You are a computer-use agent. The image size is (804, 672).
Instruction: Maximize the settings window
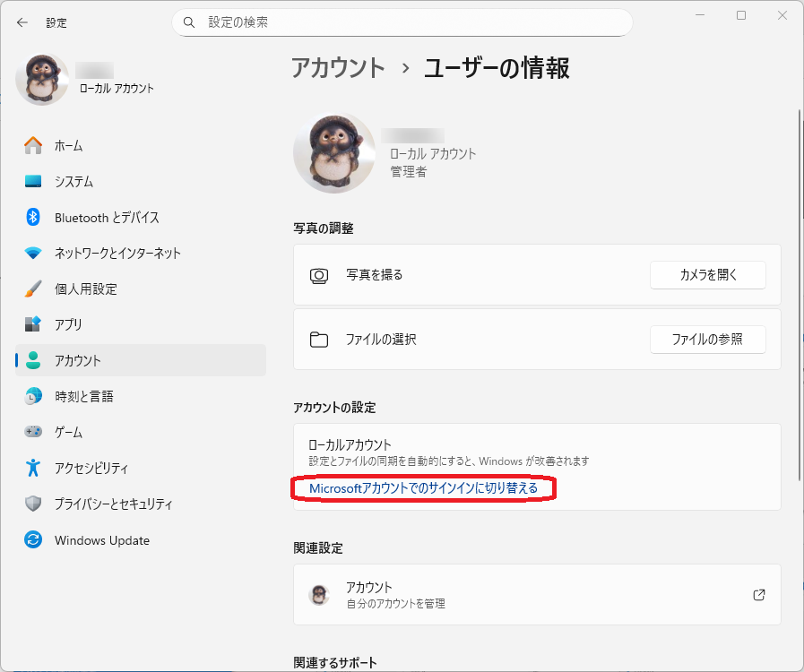point(741,15)
